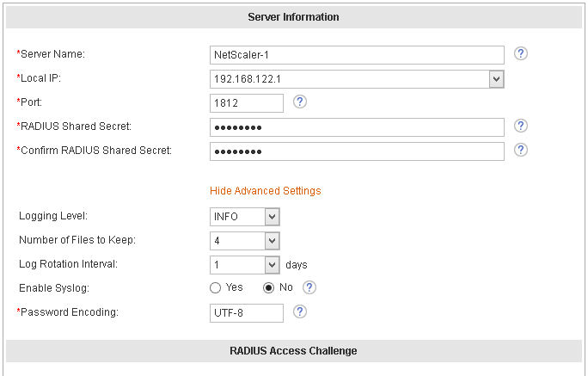Screen dimensions: 588x376
Task: Show help for Password Encoding
Action: point(300,311)
